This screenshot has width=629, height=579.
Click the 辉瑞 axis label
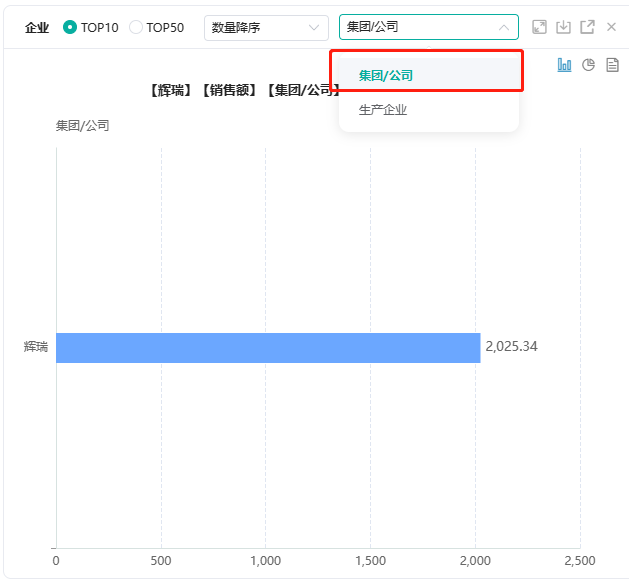(36, 347)
